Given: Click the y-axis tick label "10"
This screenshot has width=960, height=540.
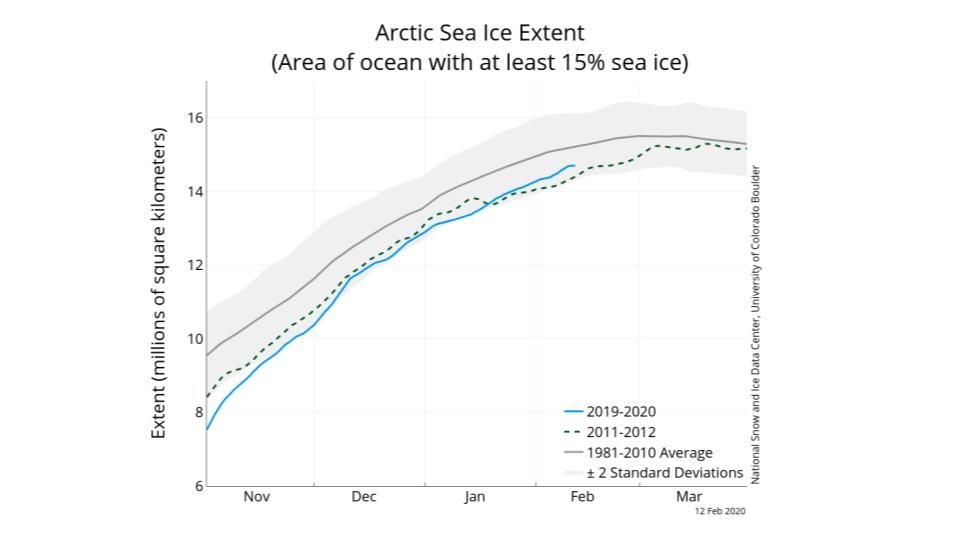Looking at the screenshot, I should click(194, 339).
